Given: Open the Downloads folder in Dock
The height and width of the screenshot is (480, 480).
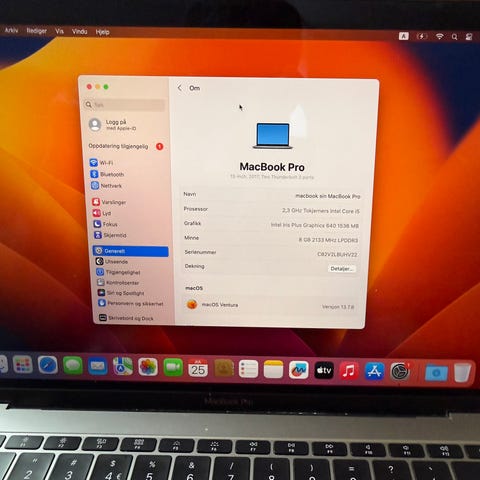Looking at the screenshot, I should [x=436, y=373].
